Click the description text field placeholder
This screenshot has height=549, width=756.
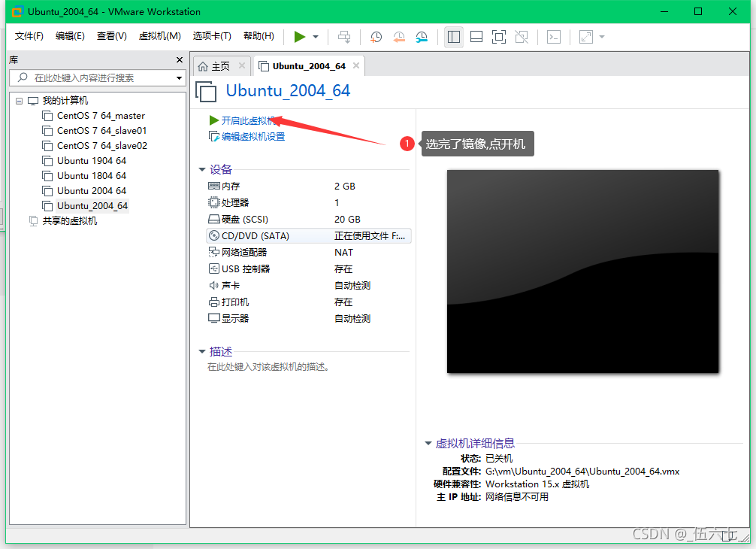[268, 367]
